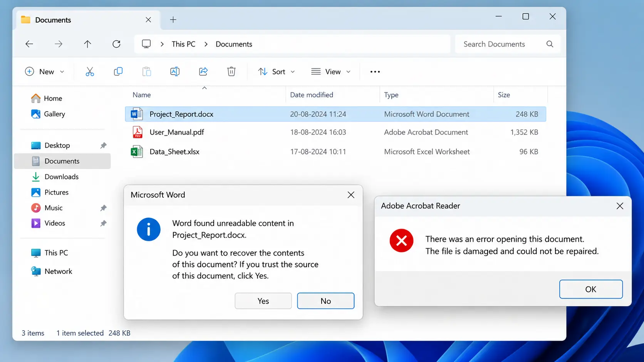Unpin Desktop using its pin icon
The height and width of the screenshot is (362, 644).
pyautogui.click(x=103, y=145)
